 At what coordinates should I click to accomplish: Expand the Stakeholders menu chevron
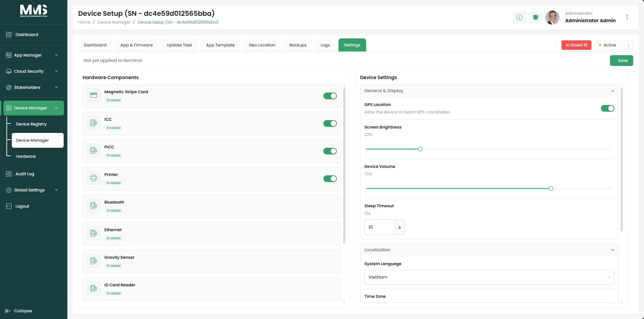pyautogui.click(x=56, y=87)
